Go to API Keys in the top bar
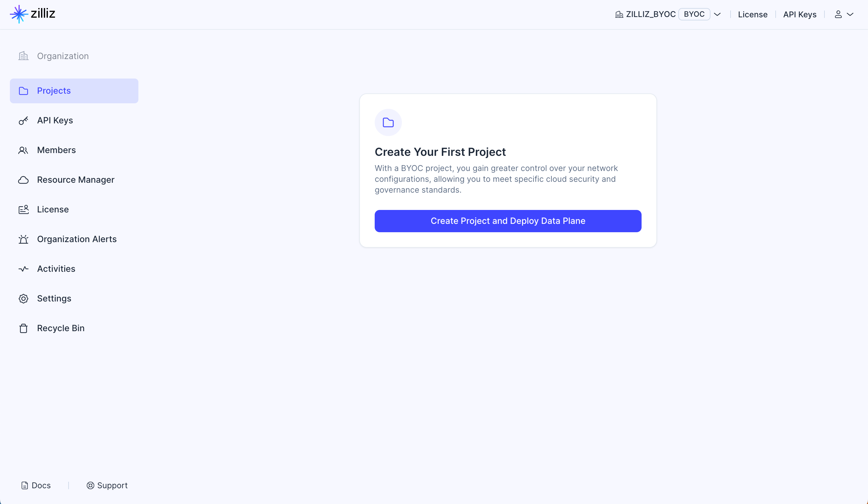This screenshot has width=868, height=504. click(799, 15)
